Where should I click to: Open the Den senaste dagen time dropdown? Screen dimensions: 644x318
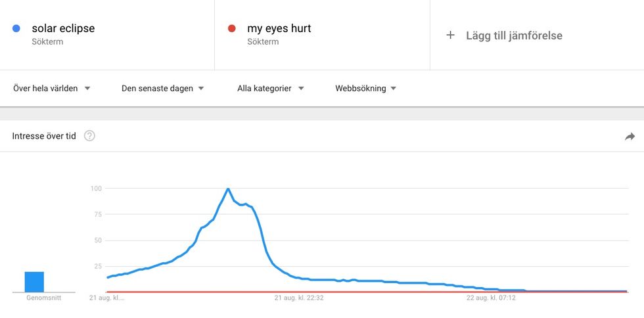[163, 88]
